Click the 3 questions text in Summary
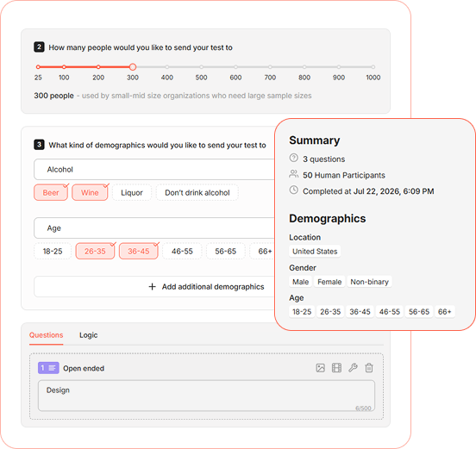Viewport: 476px width, 449px height. (x=324, y=159)
